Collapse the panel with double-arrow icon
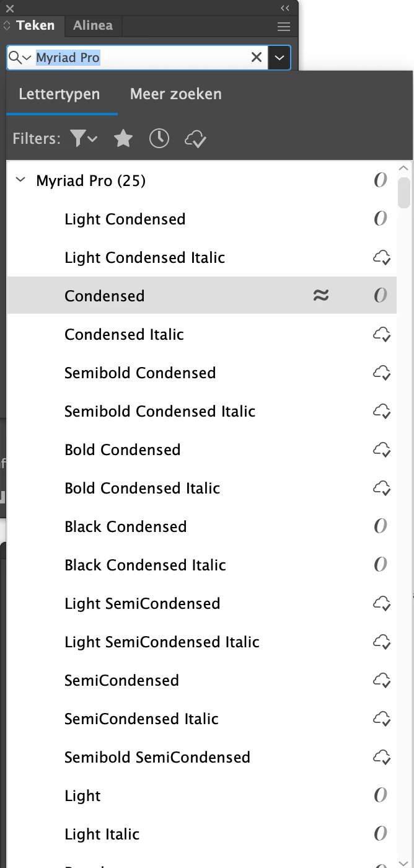Screen dimensions: 414x868 point(284,8)
